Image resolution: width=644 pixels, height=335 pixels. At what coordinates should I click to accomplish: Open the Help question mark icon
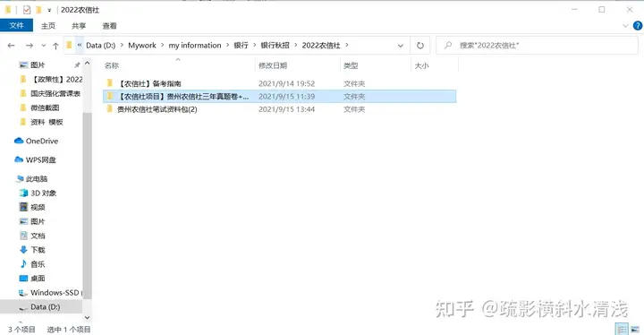pos(638,26)
